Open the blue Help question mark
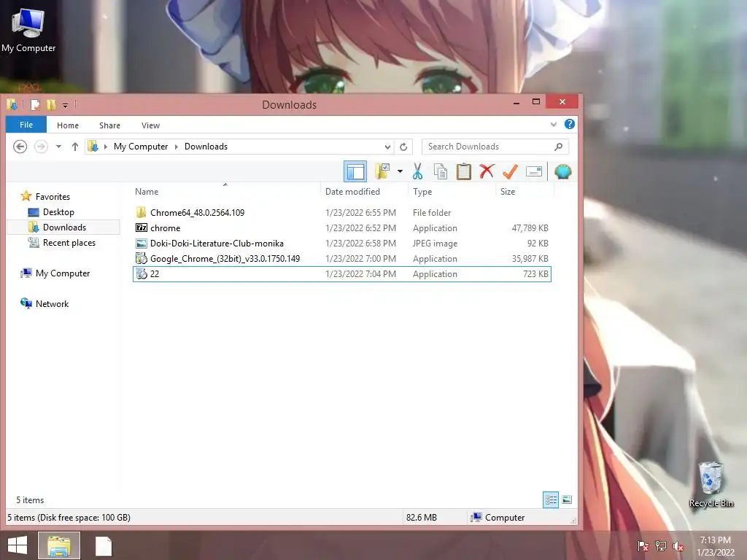 569,124
